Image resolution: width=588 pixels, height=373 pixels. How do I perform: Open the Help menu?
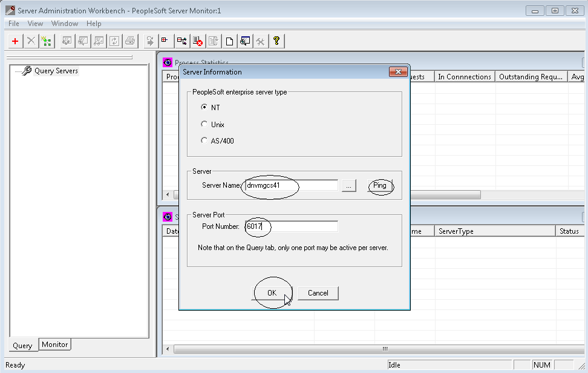pos(94,24)
